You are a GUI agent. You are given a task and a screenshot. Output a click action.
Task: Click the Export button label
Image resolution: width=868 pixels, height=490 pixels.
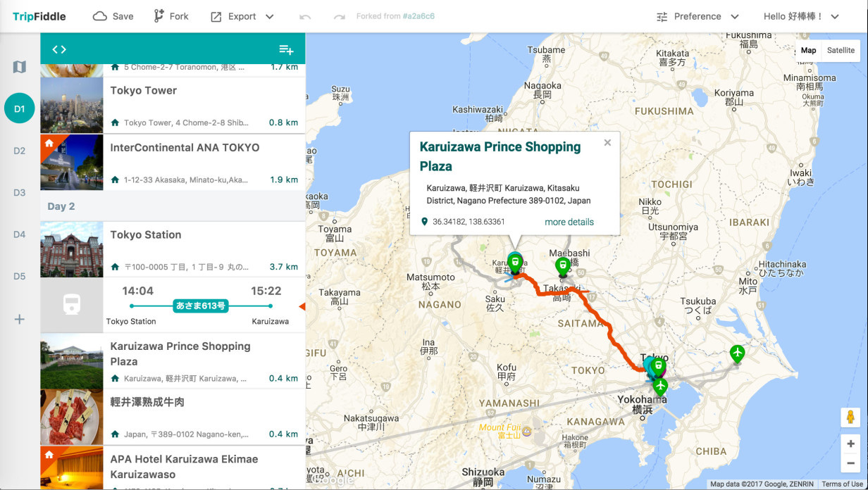coord(242,16)
